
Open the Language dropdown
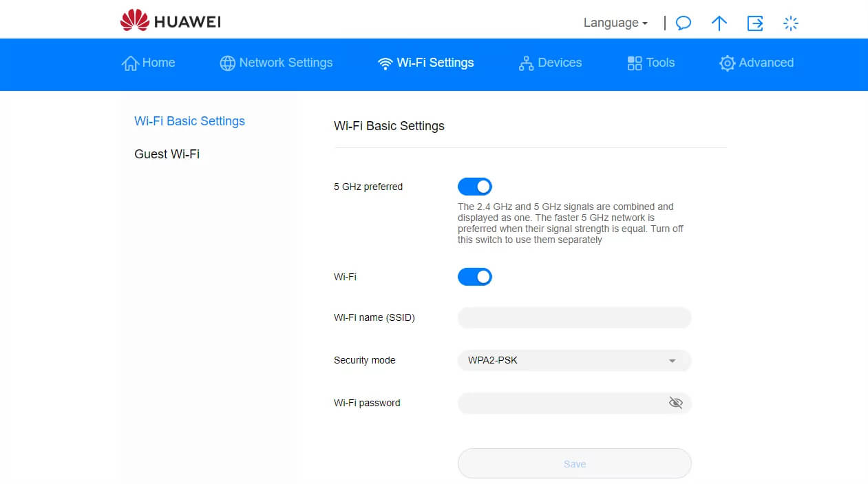[615, 23]
